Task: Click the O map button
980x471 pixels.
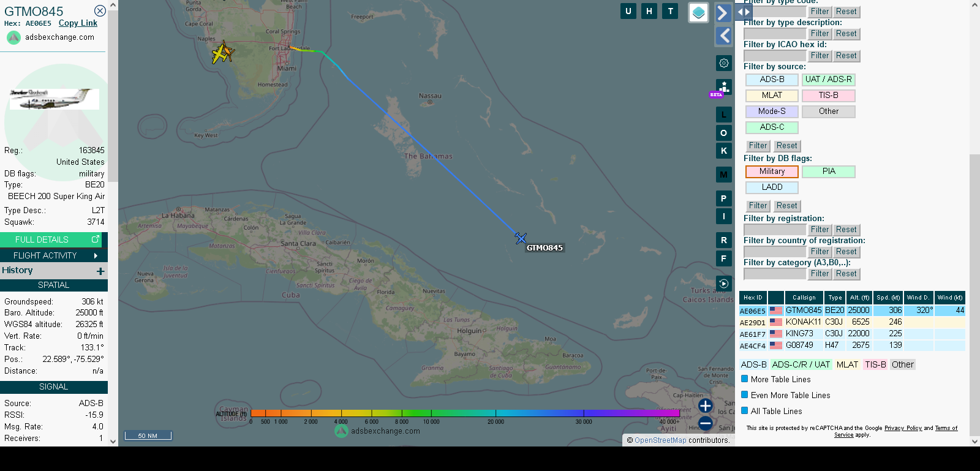Action: click(724, 133)
